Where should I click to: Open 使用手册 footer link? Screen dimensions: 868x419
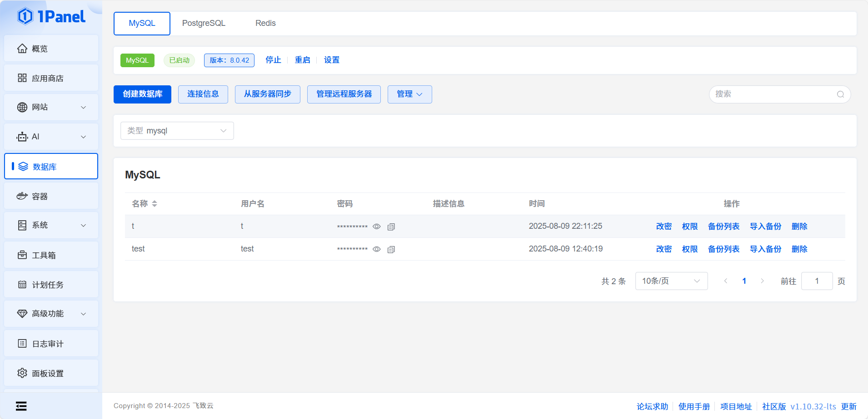[x=694, y=406]
